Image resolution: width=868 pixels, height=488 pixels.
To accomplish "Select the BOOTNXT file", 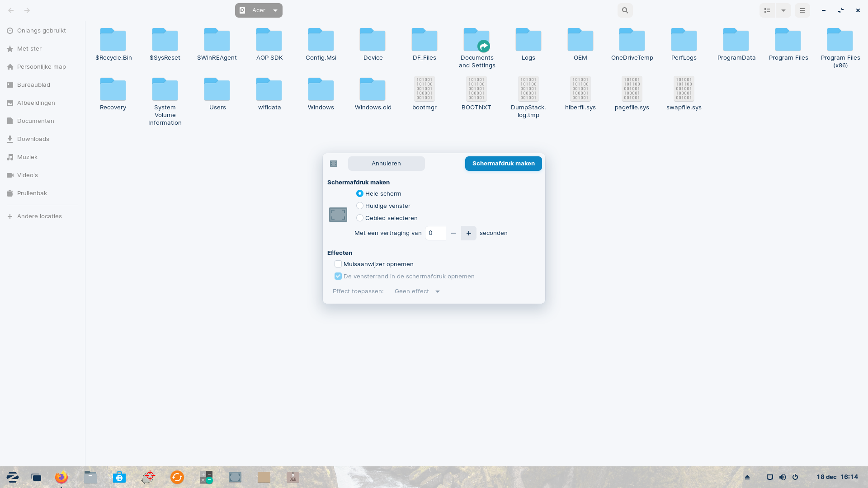I will (476, 94).
